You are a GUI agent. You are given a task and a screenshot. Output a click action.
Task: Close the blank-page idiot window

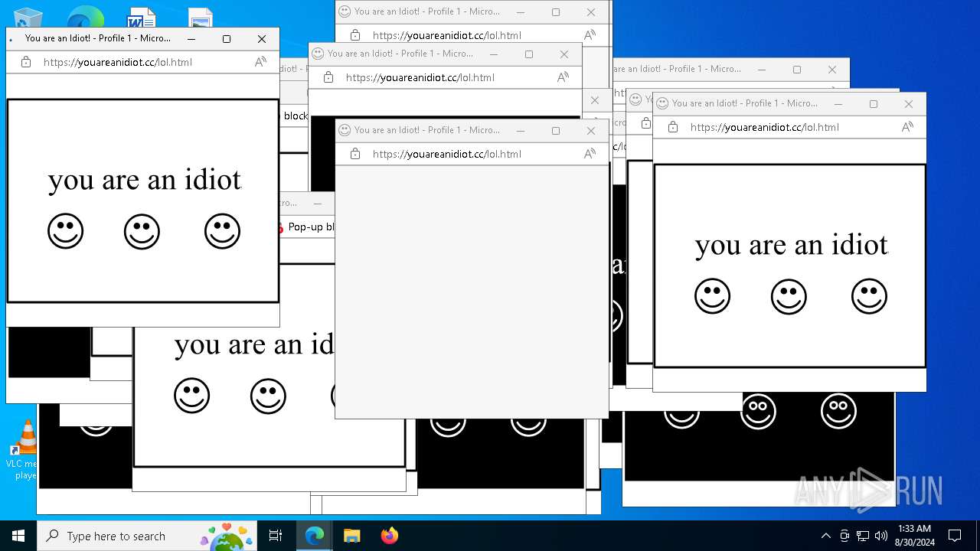point(591,131)
